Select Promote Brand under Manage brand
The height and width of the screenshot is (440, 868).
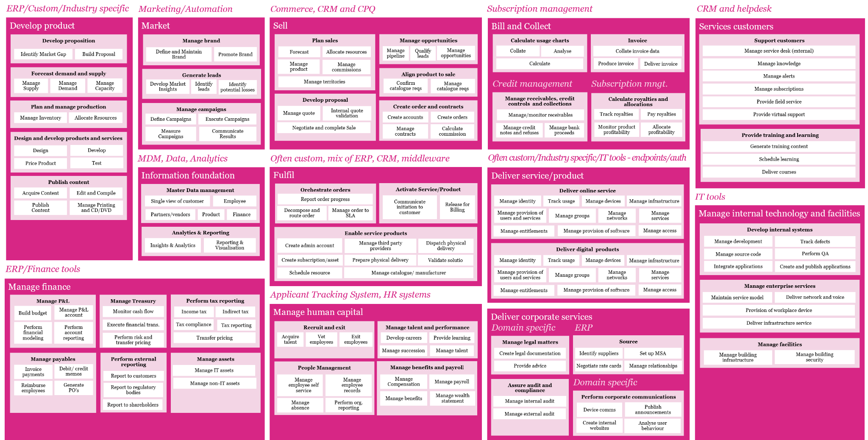pyautogui.click(x=235, y=54)
